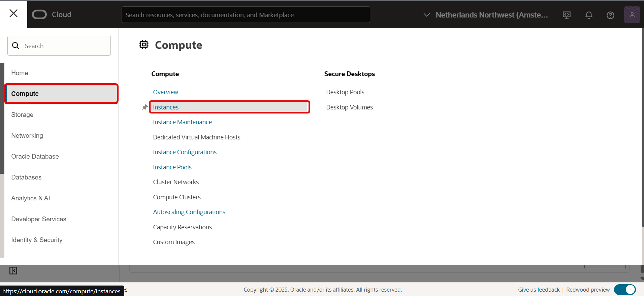Viewport: 644px width, 296px height.
Task: Open the help question mark icon
Action: pyautogui.click(x=610, y=15)
